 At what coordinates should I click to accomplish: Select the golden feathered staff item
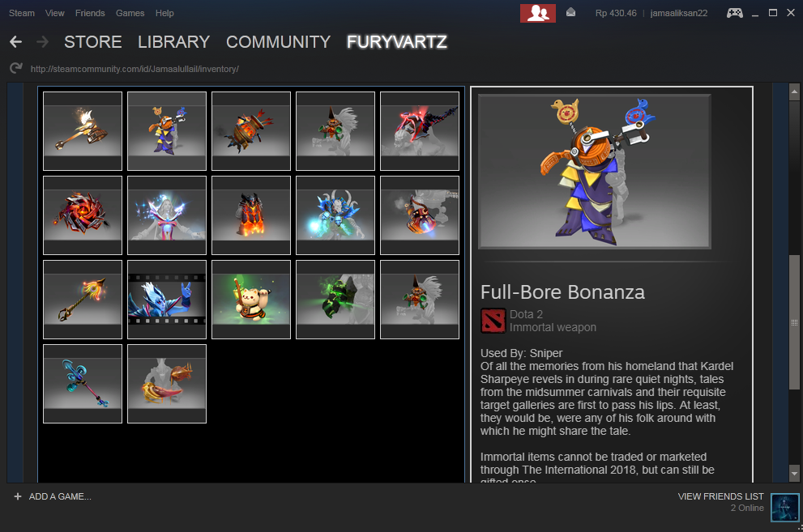[x=83, y=300]
